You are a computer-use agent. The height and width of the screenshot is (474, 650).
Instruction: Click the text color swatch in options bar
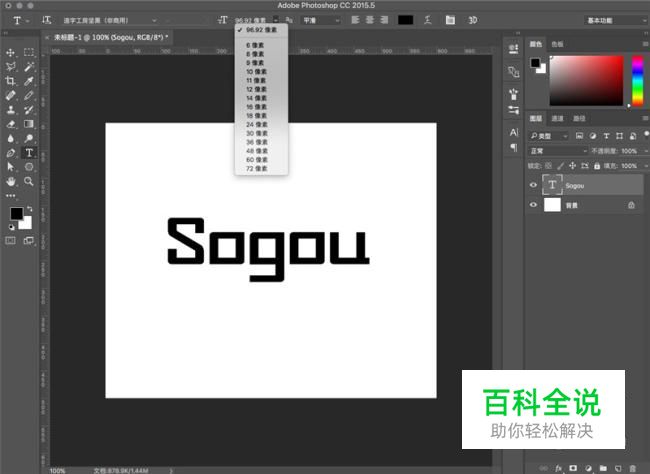tap(405, 20)
